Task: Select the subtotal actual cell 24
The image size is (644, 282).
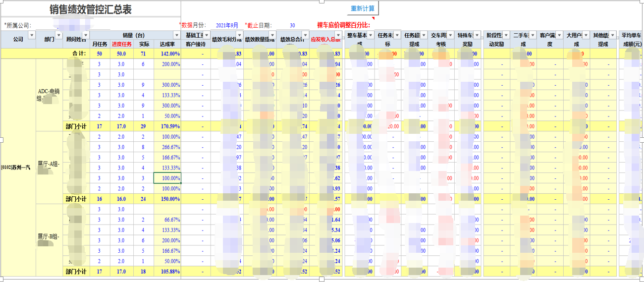Action: tap(144, 199)
